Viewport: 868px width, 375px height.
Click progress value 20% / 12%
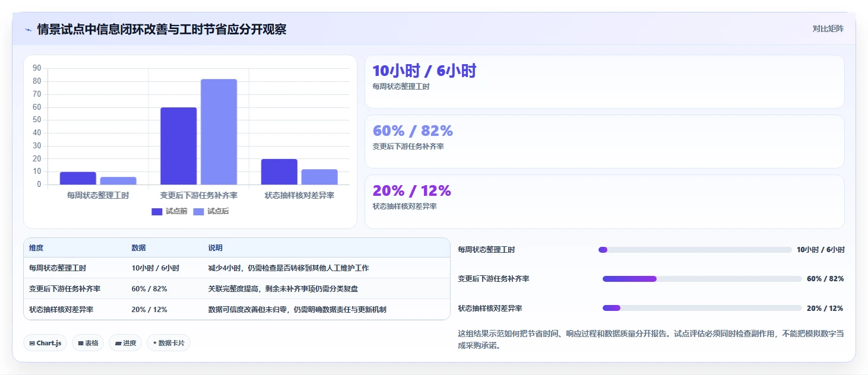(825, 309)
